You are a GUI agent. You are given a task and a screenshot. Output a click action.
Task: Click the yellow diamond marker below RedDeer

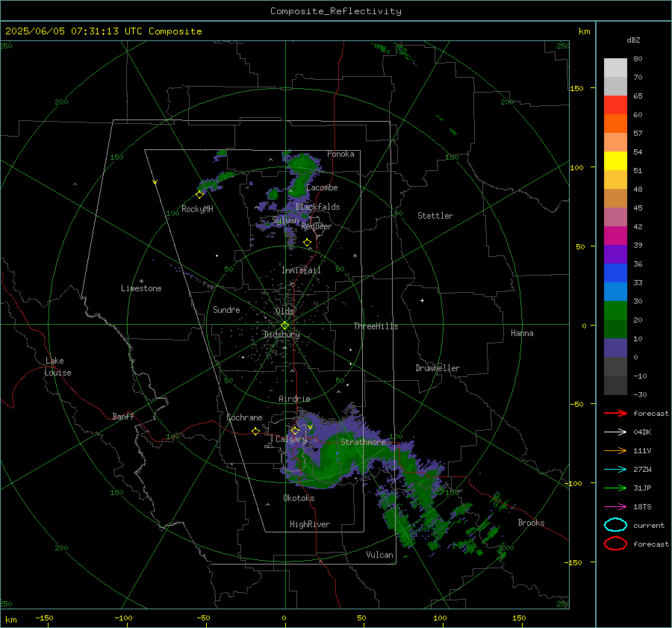(307, 243)
